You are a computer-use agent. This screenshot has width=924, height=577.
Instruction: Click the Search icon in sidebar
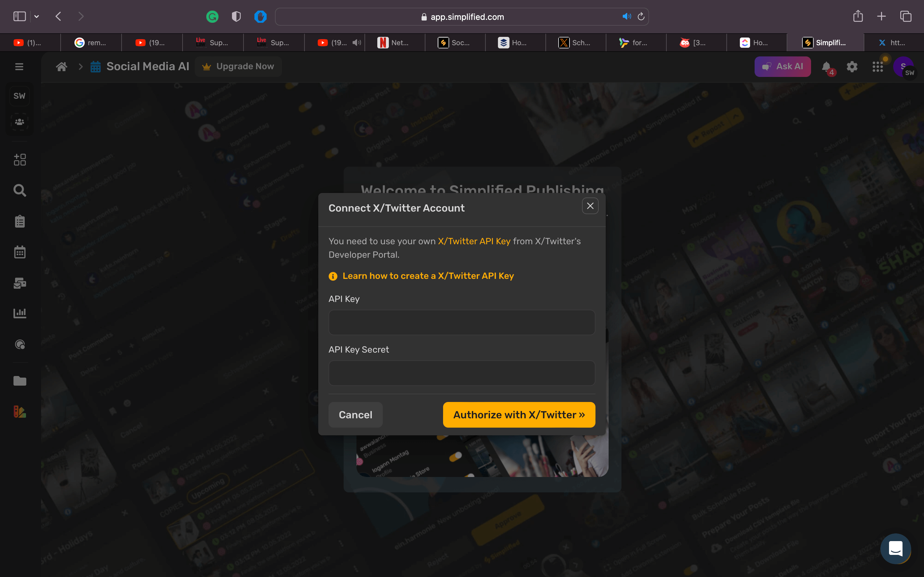(19, 191)
